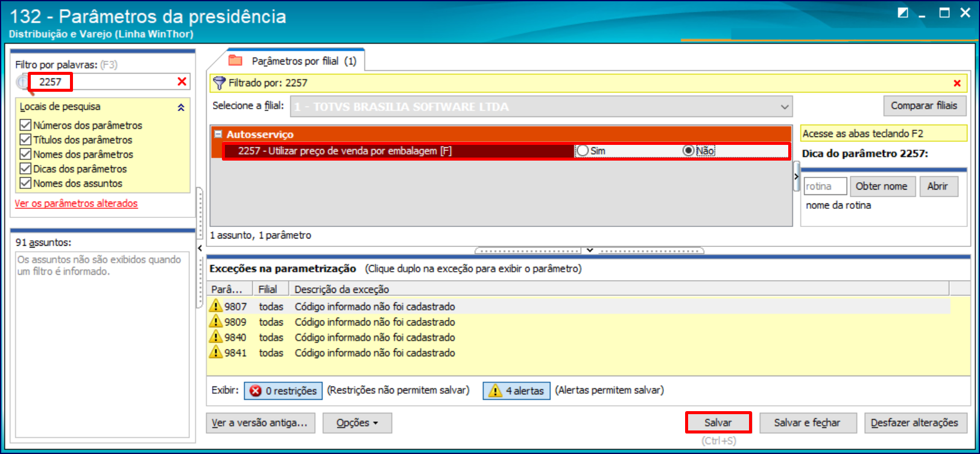
Task: Select 'Sim' for parameter 2257
Action: tap(583, 151)
